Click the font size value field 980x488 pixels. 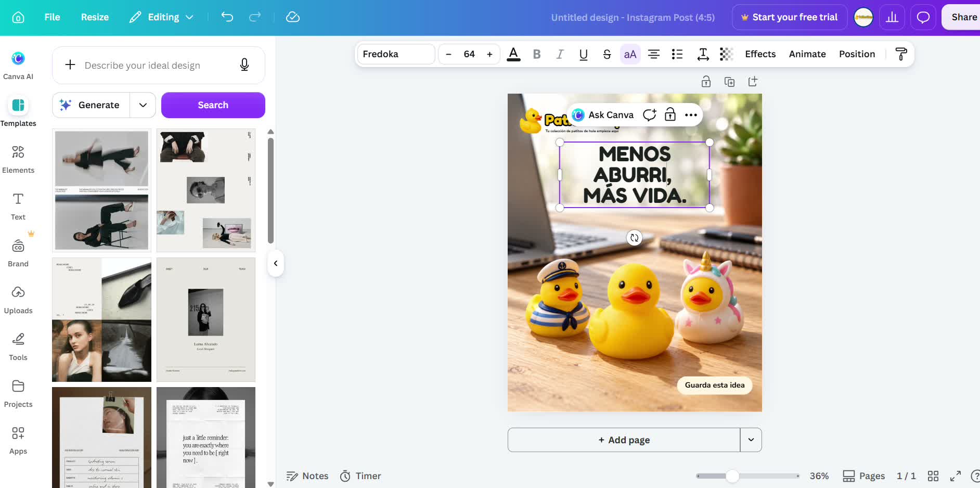point(469,54)
